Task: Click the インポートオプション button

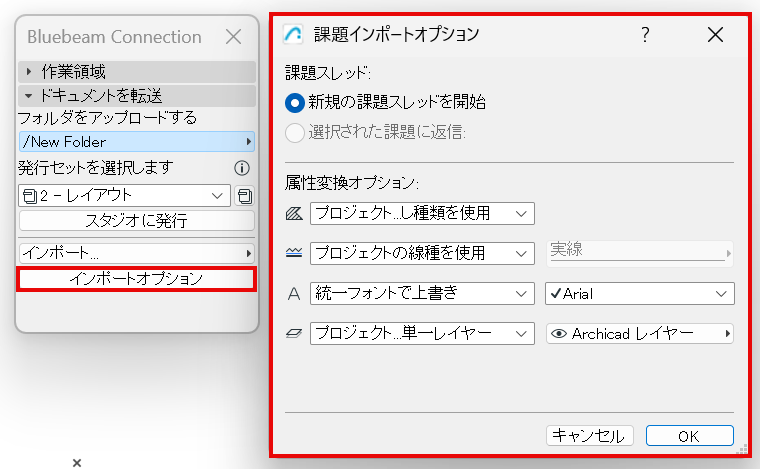Action: pos(136,279)
